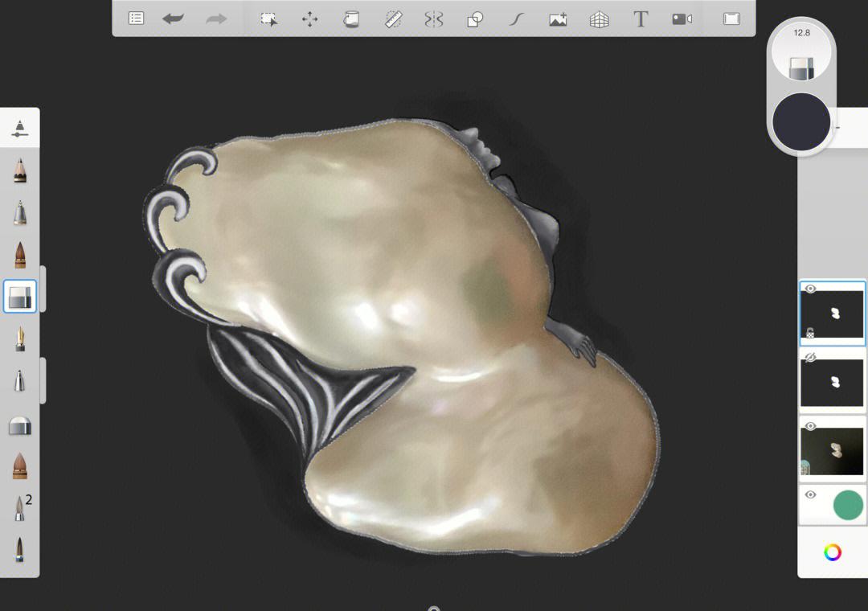
Task: Select the Selection tool
Action: pyautogui.click(x=269, y=19)
